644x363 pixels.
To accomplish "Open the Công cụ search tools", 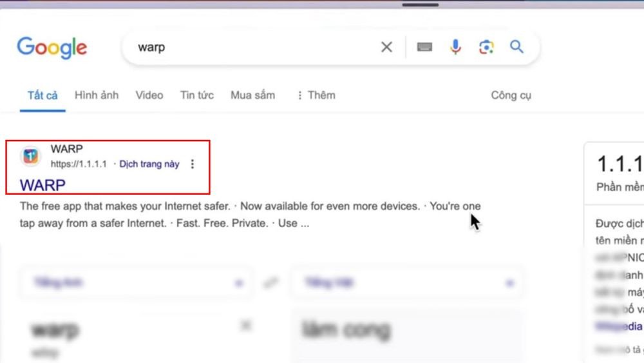I will [x=511, y=95].
